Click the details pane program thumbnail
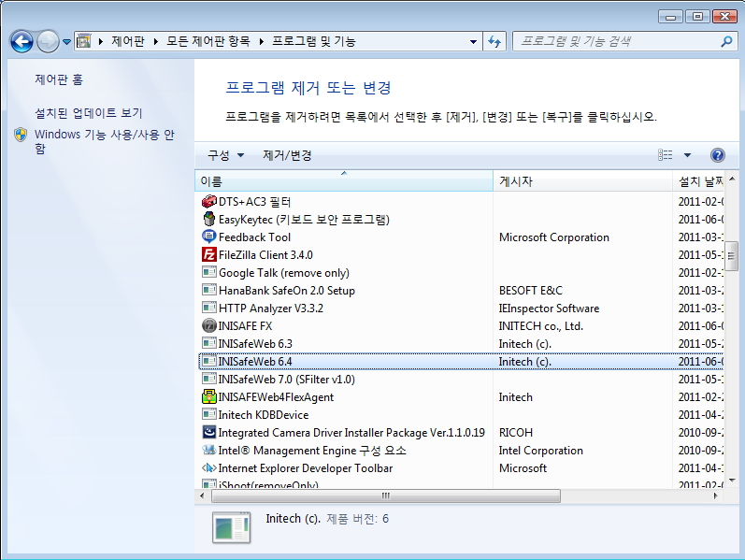This screenshot has width=745, height=560. (x=232, y=527)
